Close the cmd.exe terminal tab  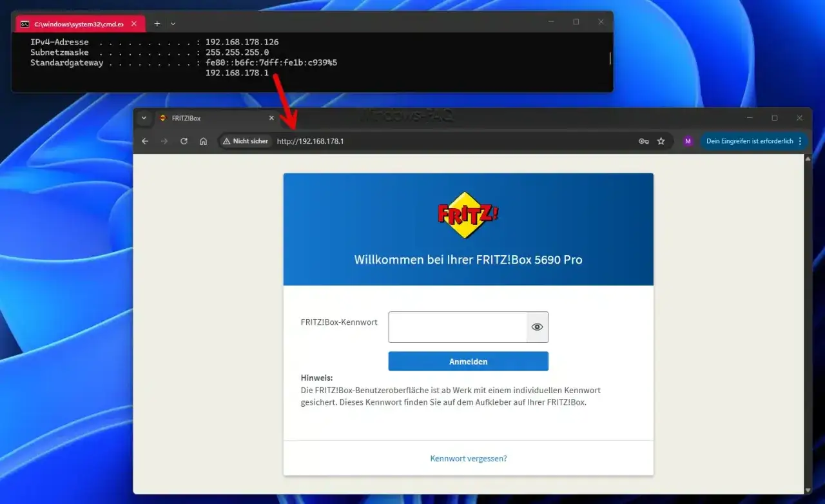[x=134, y=24]
